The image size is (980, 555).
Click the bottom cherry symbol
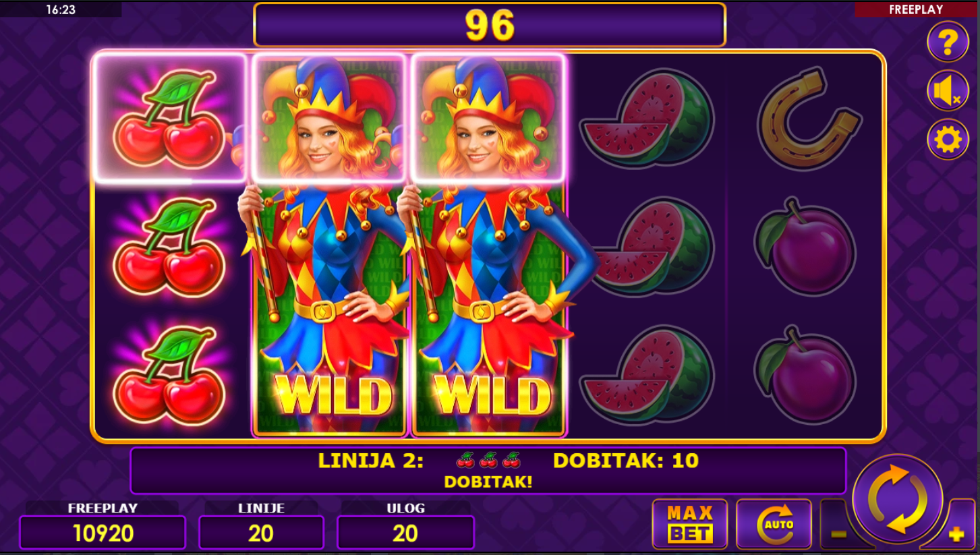(x=169, y=375)
